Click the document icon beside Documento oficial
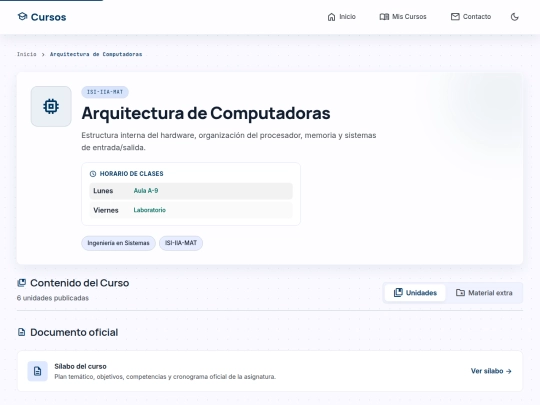 click(21, 332)
